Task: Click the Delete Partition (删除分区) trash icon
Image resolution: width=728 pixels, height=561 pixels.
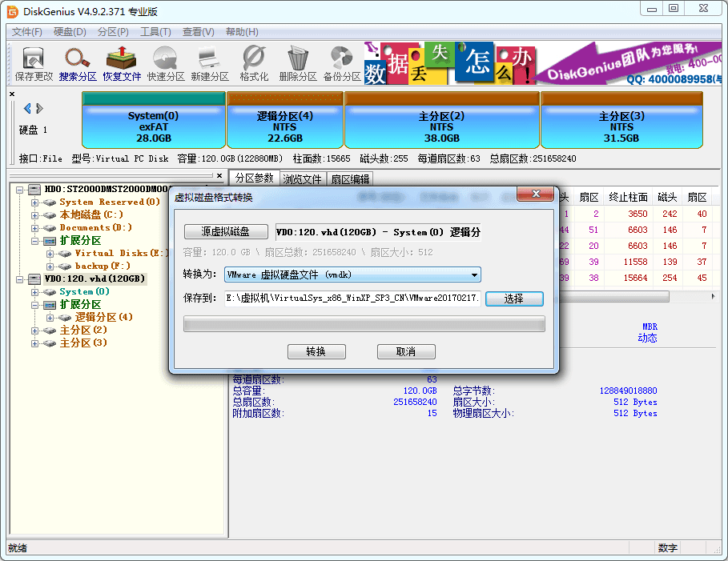Action: click(298, 64)
